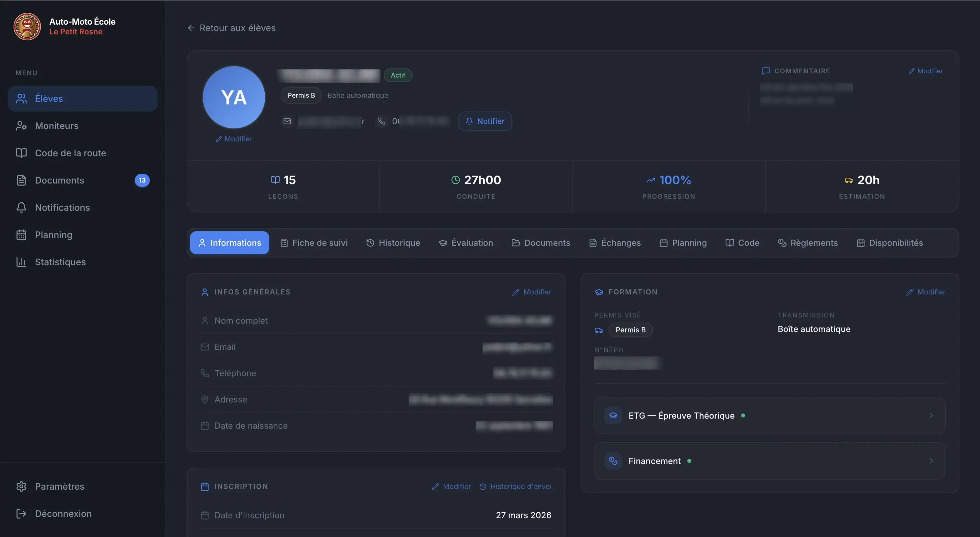
Task: Go to Code de la route
Action: tap(83, 153)
